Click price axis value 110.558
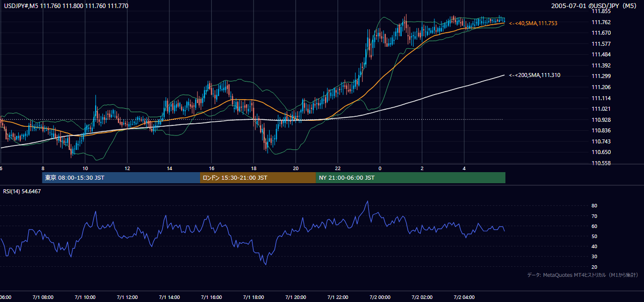 (x=601, y=163)
